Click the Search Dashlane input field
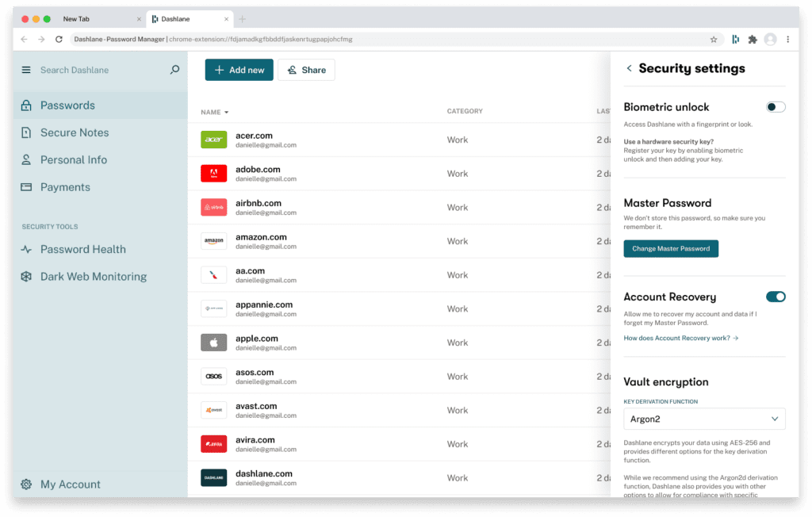 95,70
